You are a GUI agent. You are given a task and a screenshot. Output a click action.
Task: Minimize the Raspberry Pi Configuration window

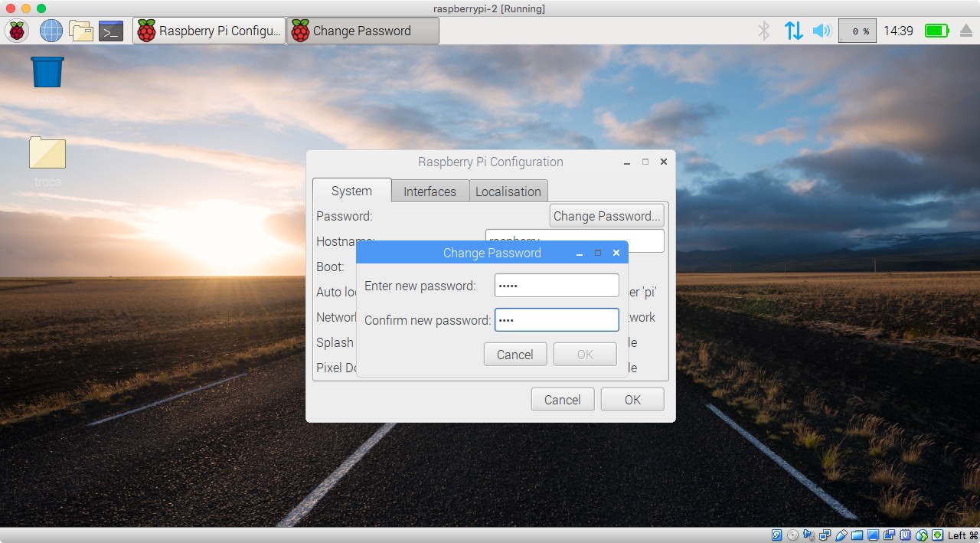pyautogui.click(x=627, y=162)
